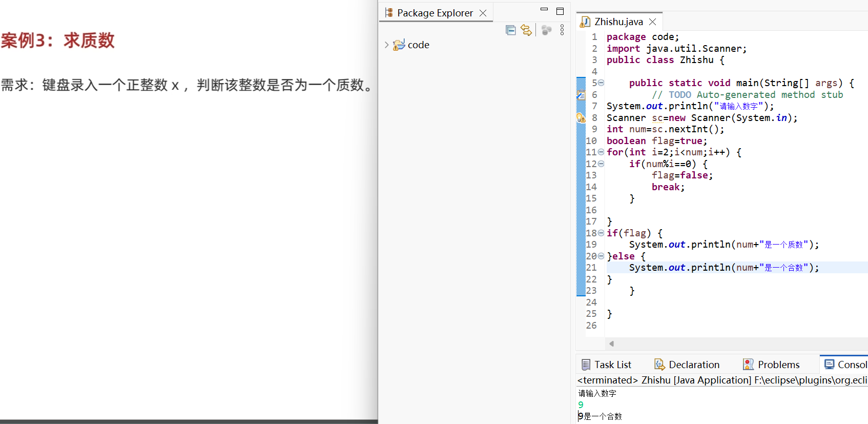Click the 'public class Zhishu' line
The height and width of the screenshot is (424, 868).
coord(665,60)
